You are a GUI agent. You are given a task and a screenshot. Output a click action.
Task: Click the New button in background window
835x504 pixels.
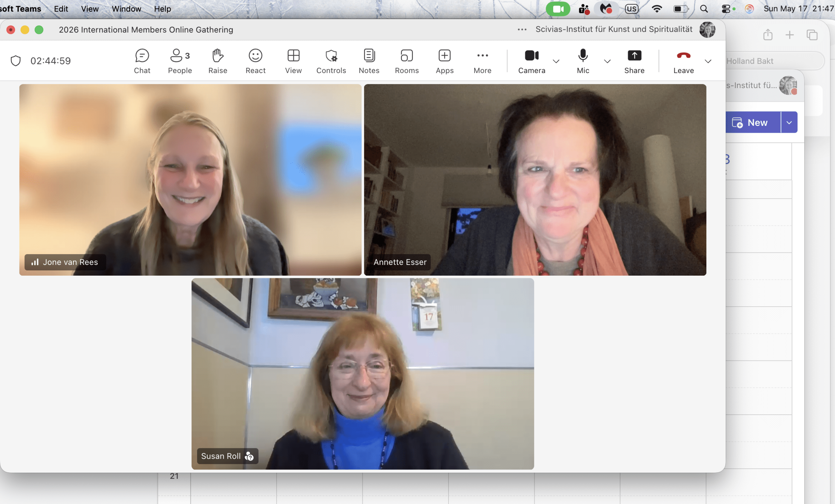753,122
